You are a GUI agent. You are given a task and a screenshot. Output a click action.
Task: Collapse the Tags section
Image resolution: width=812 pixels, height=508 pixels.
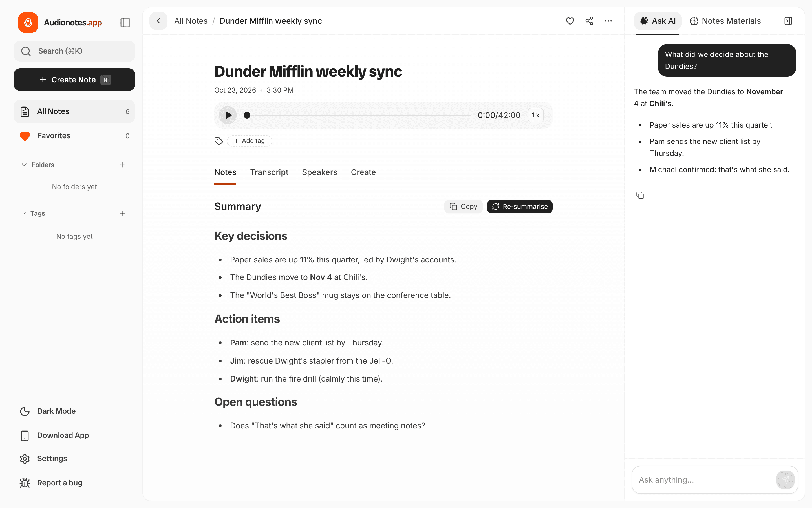pos(23,213)
